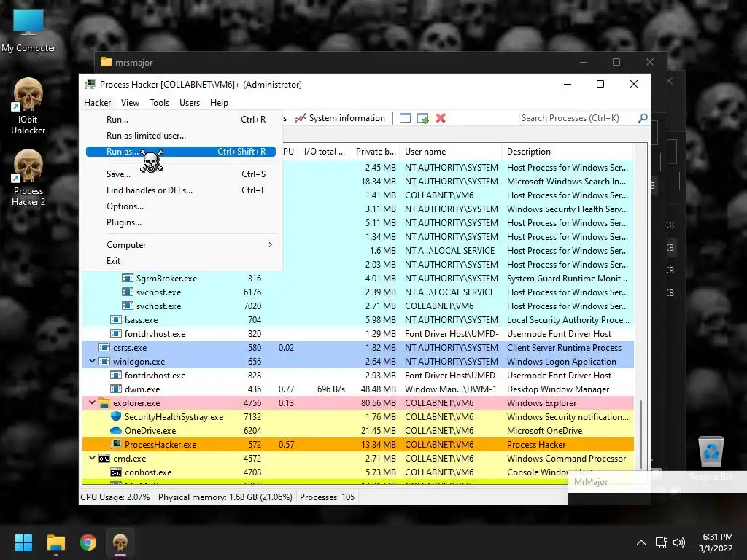Click the find window toolbar icon

pyautogui.click(x=405, y=118)
